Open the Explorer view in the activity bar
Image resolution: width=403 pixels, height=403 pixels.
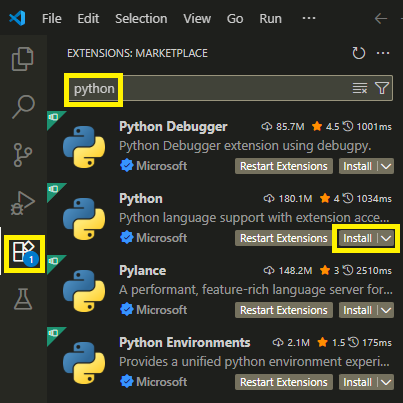23,59
